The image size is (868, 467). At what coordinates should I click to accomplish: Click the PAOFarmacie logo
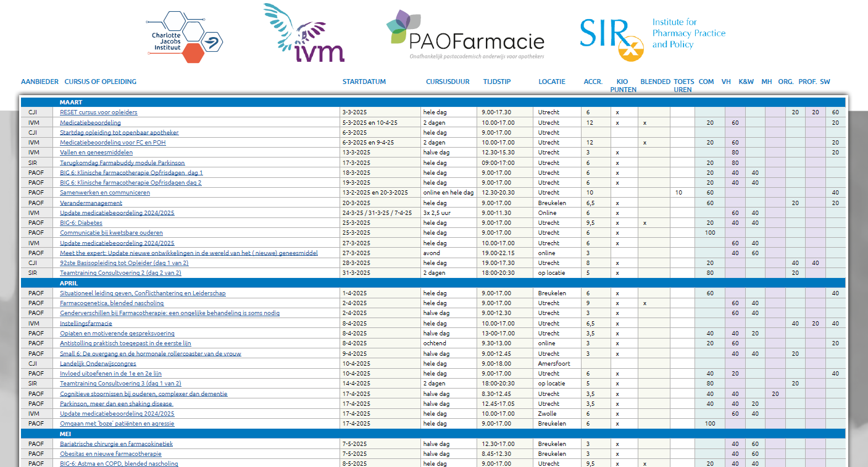click(465, 35)
